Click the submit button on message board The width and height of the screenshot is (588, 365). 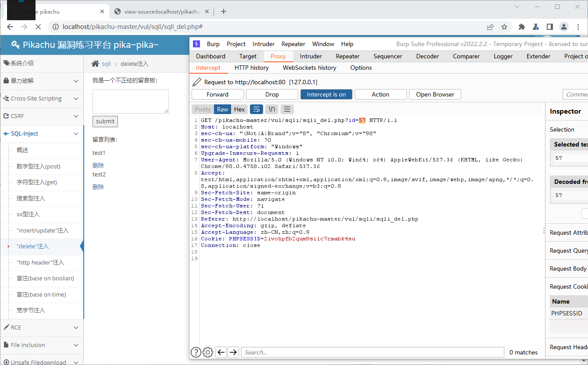click(x=105, y=122)
